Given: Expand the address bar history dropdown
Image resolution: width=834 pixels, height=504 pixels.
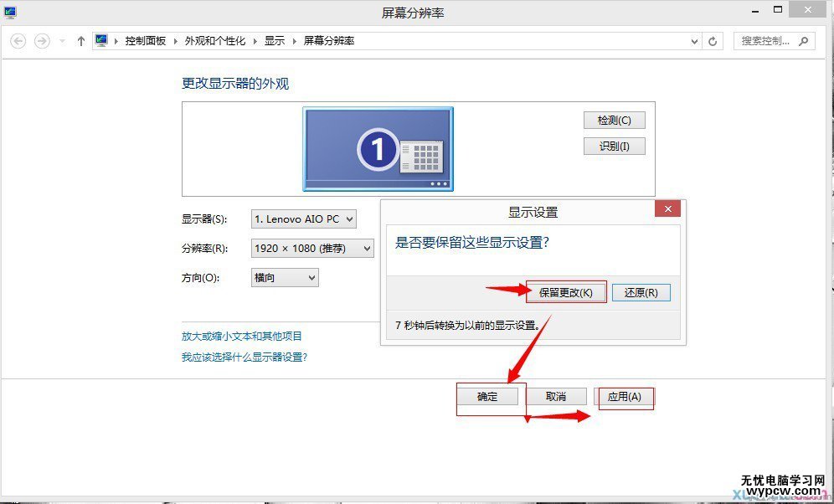Looking at the screenshot, I should (694, 42).
